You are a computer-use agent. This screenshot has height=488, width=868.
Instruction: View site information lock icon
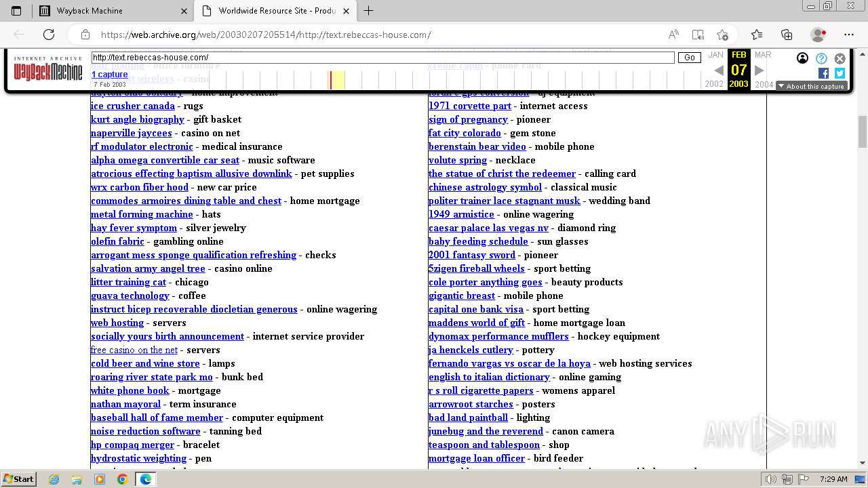click(x=85, y=35)
